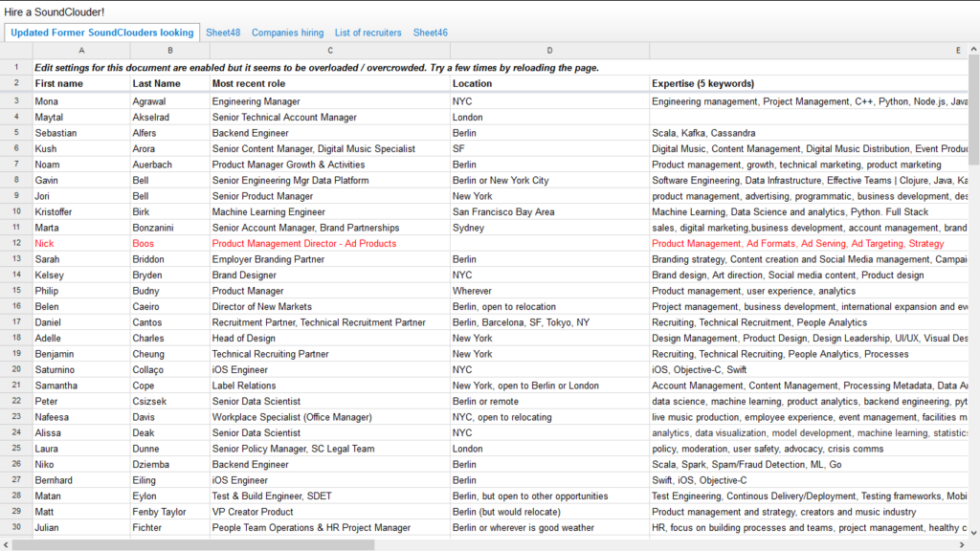
Task: Click 'NYC, open to relocating' location cell
Action: pos(550,417)
